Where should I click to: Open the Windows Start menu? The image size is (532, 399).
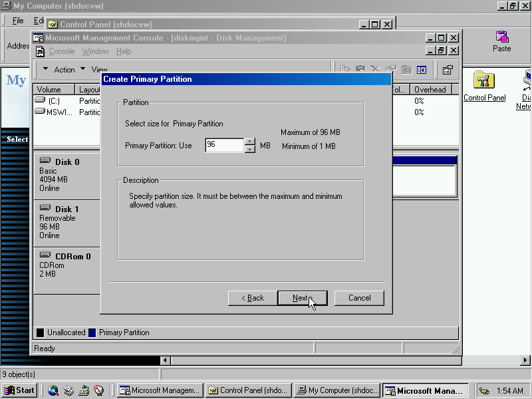pyautogui.click(x=19, y=391)
